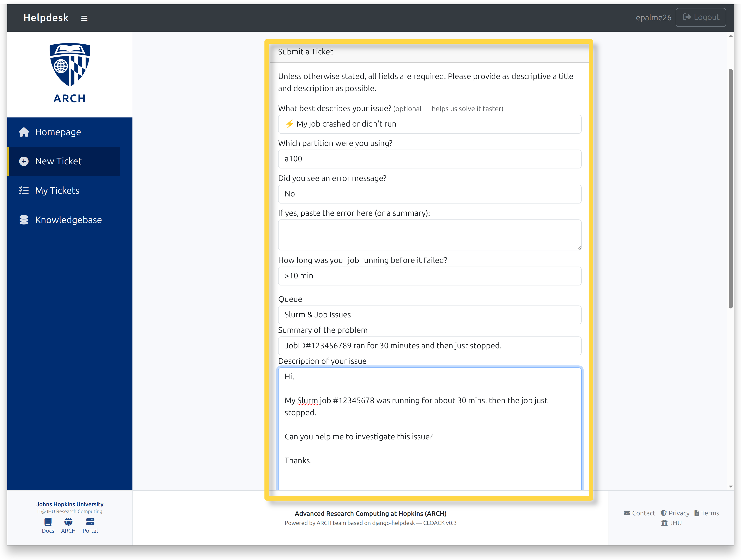Click the epalme26 username
This screenshot has width=741, height=560.
coord(653,18)
